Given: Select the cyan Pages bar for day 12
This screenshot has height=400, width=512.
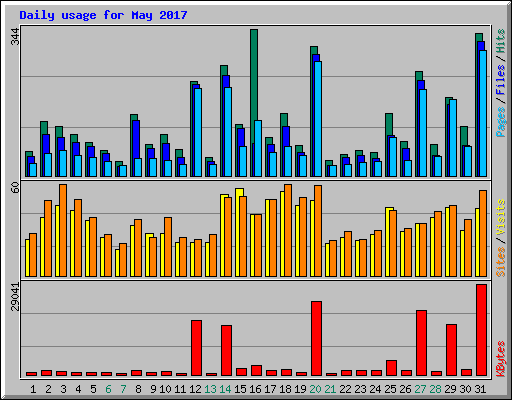Looking at the screenshot, I should [198, 132].
